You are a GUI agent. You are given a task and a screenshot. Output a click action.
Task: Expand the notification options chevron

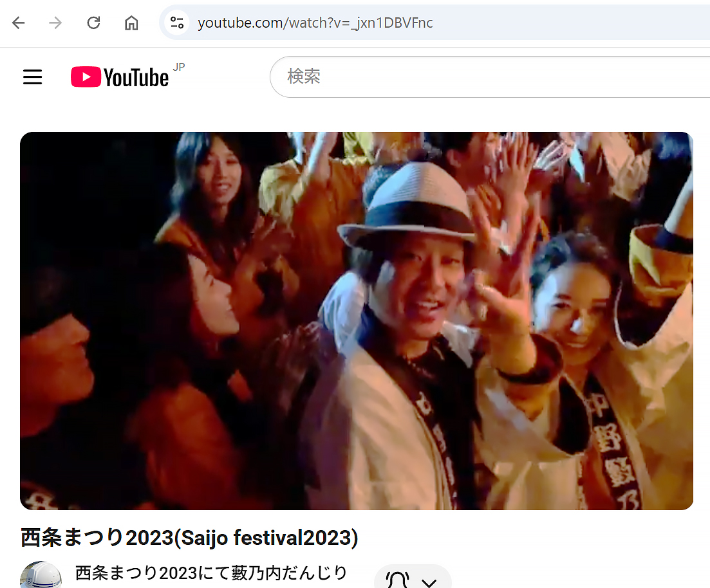coord(429,582)
